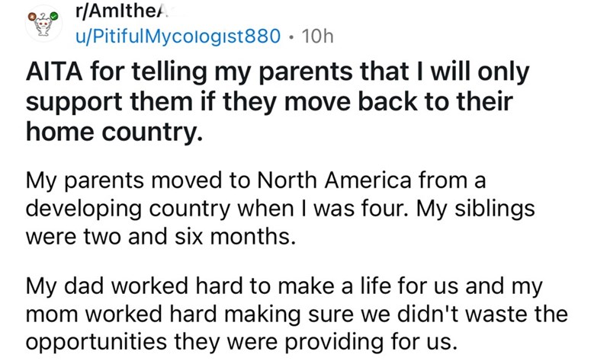This screenshot has height=364, width=610.
Task: Visit u/PitifulMycologist880's profile
Action: click(x=181, y=35)
